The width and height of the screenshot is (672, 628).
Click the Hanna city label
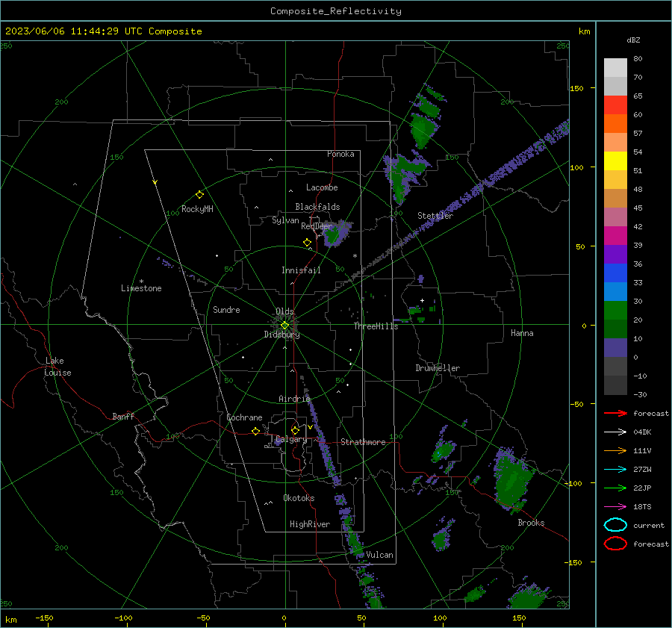tap(522, 333)
